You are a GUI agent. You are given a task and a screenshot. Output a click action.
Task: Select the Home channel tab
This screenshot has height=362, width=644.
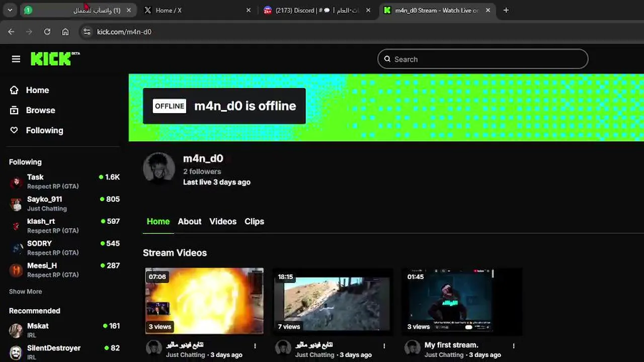[158, 221]
